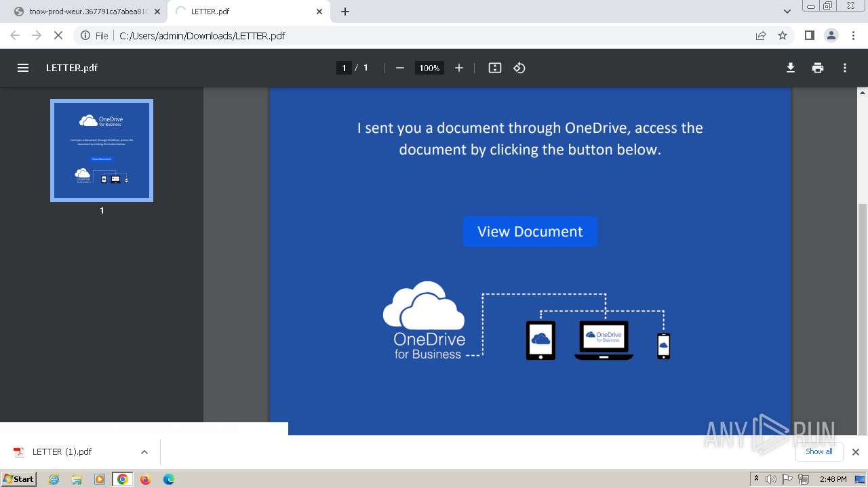Zoom in with the plus icon
This screenshot has width=868, height=488.
[459, 68]
